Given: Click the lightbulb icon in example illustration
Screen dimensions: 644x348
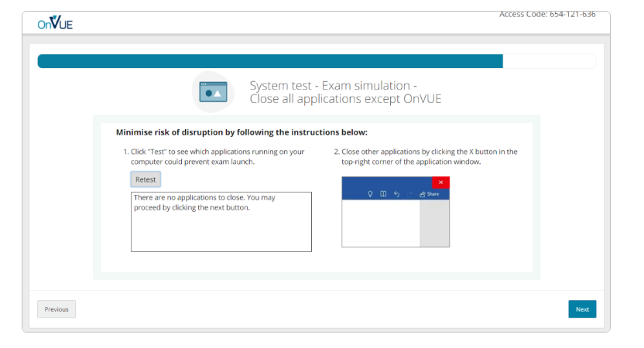Looking at the screenshot, I should click(x=370, y=194).
